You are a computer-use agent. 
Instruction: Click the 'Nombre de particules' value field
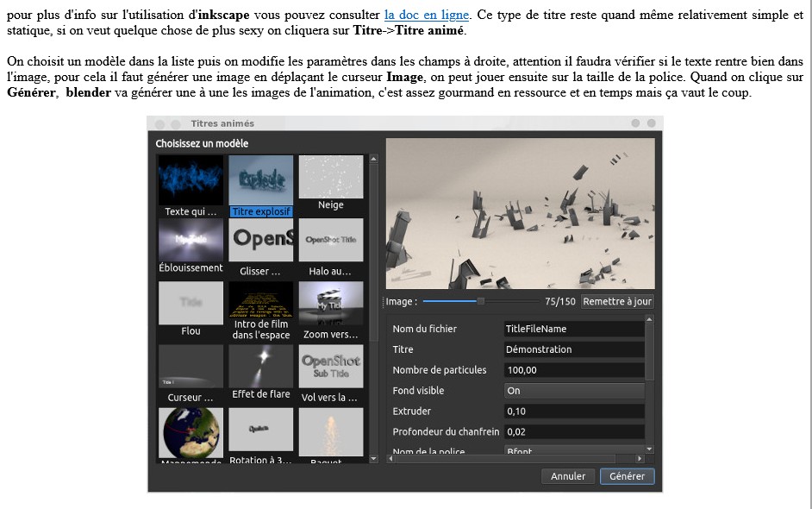574,370
